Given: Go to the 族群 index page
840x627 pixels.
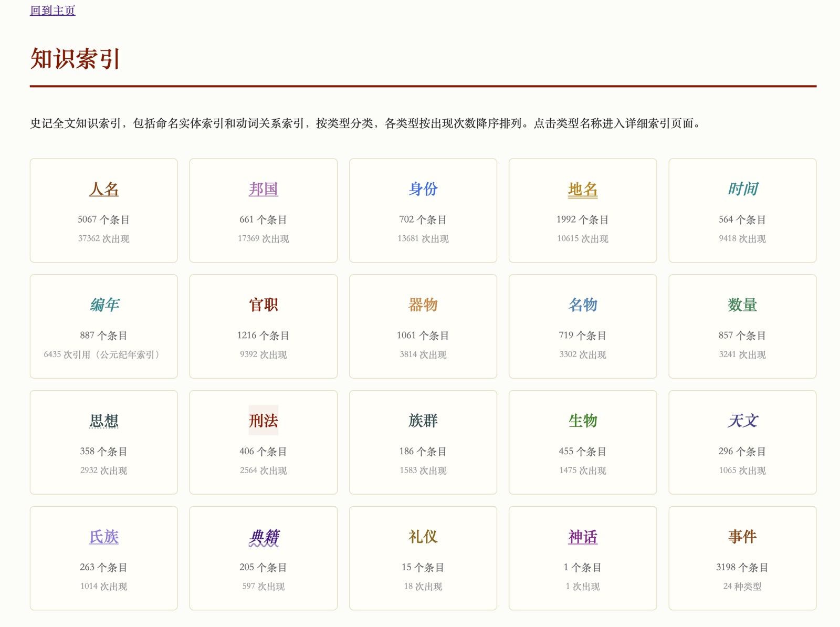Looking at the screenshot, I should tap(423, 421).
